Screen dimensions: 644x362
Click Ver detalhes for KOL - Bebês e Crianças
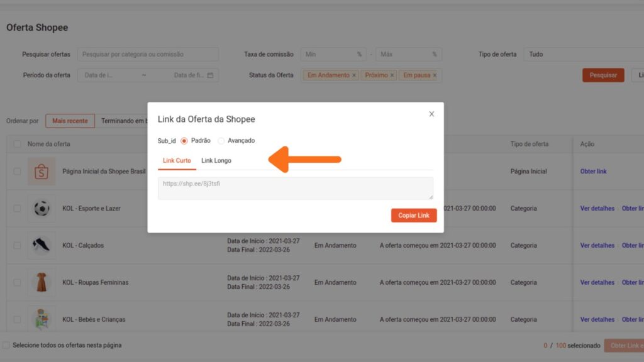pos(597,319)
